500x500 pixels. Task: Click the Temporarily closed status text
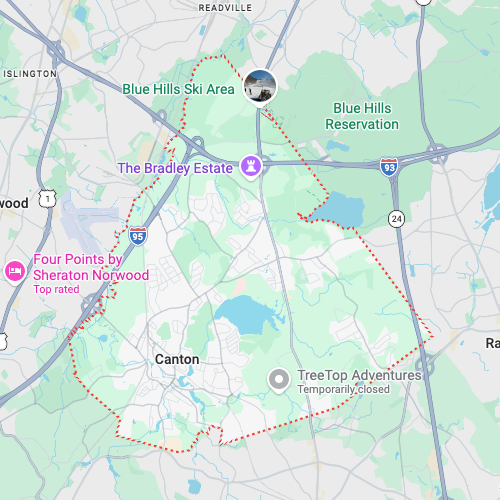(343, 389)
